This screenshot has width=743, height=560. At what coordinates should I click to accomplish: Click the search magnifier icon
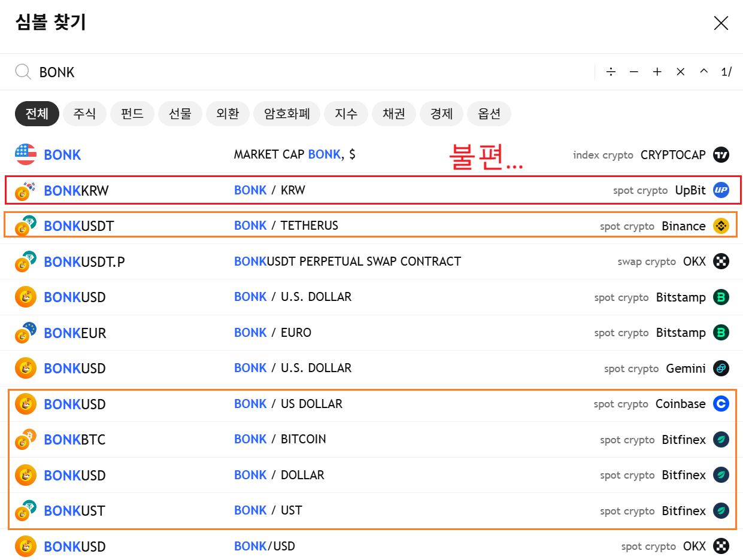click(x=23, y=72)
